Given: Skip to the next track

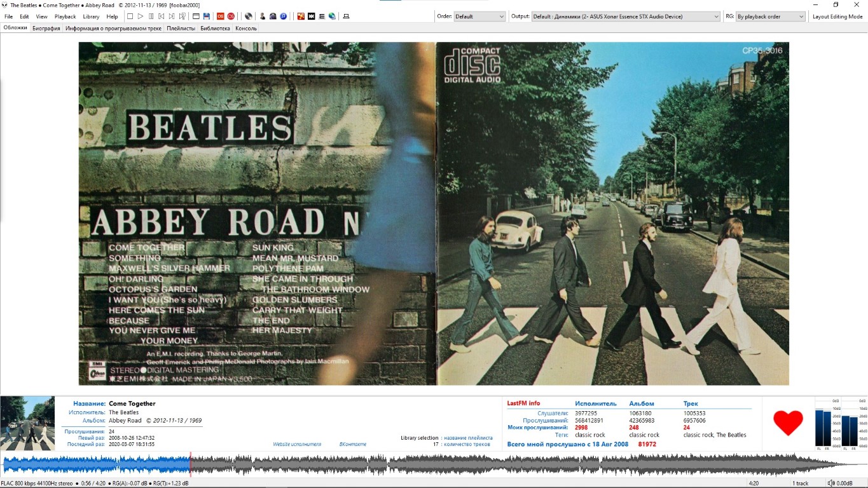Looking at the screenshot, I should pos(171,17).
